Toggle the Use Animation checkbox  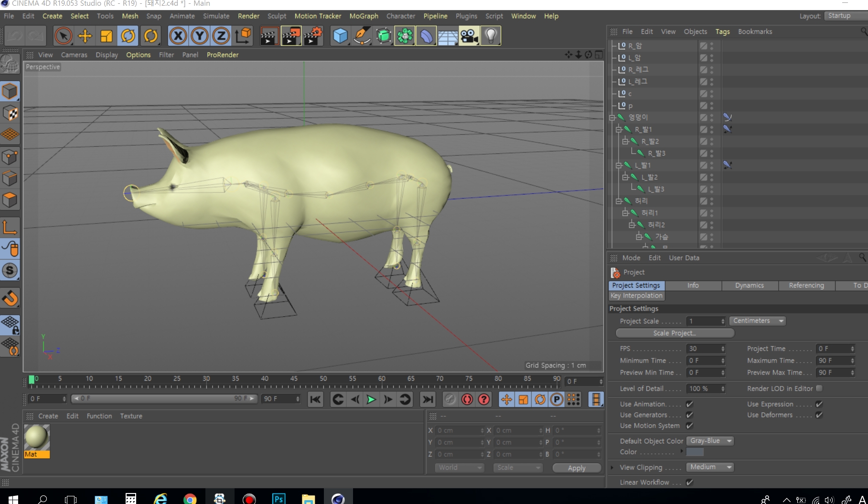tap(689, 404)
